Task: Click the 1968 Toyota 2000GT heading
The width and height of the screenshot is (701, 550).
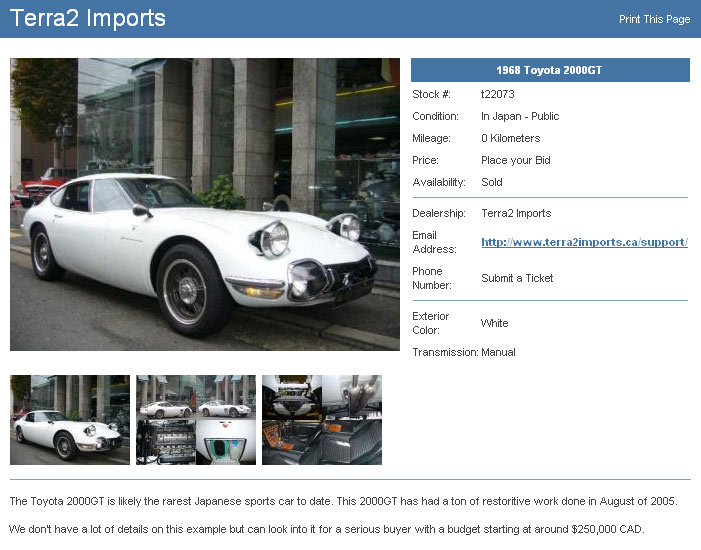Action: 549,70
